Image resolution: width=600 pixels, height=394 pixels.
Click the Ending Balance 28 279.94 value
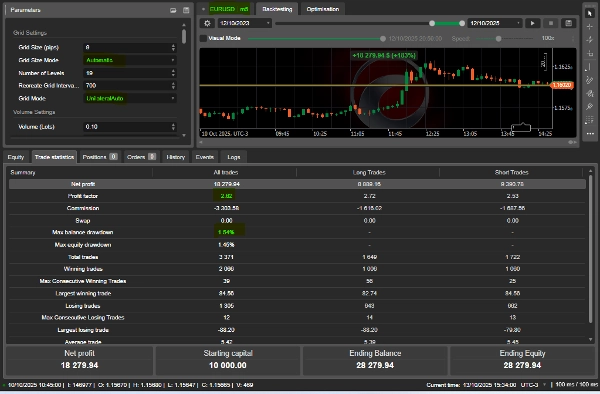[x=375, y=365]
